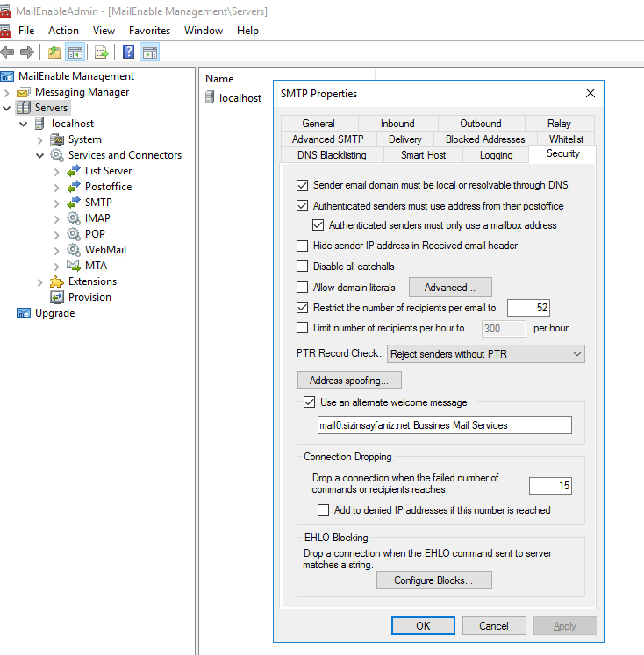Click the Messaging Manager envelope icon
Screen dimensions: 644x655
coord(24,92)
